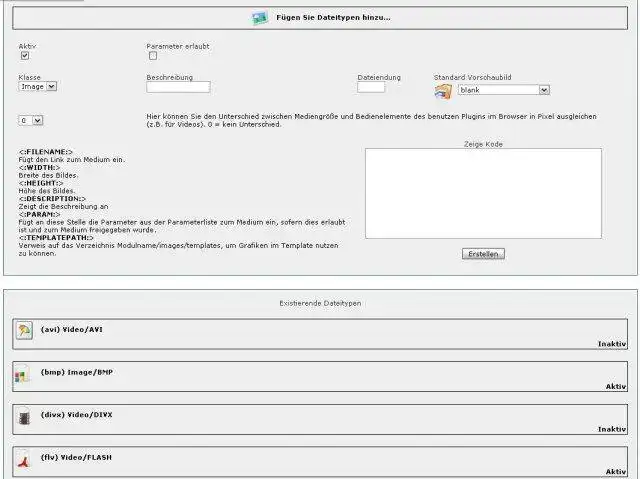
Task: Click the picture icon beside 'Fügen Sie Dateitypen hinzu'
Action: click(260, 18)
